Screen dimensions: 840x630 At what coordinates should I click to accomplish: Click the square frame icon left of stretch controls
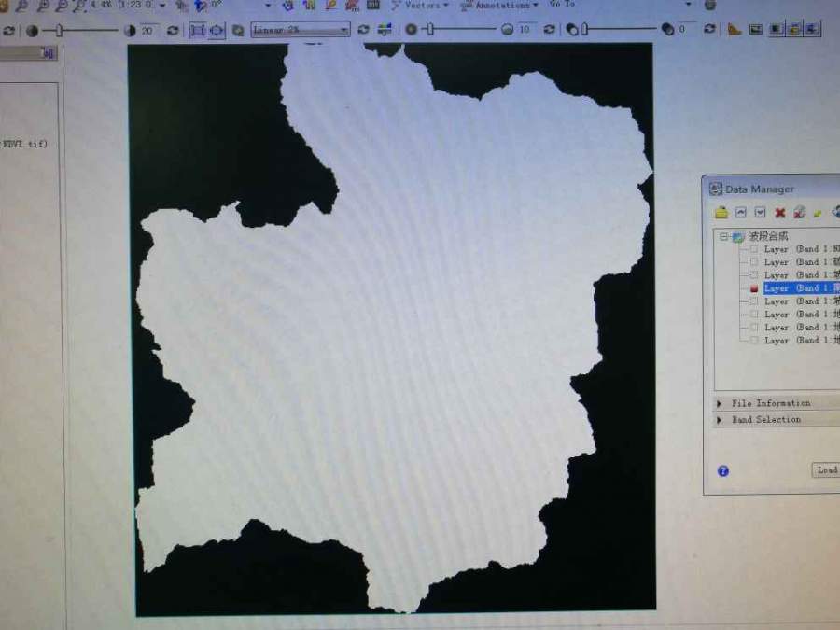(x=197, y=30)
